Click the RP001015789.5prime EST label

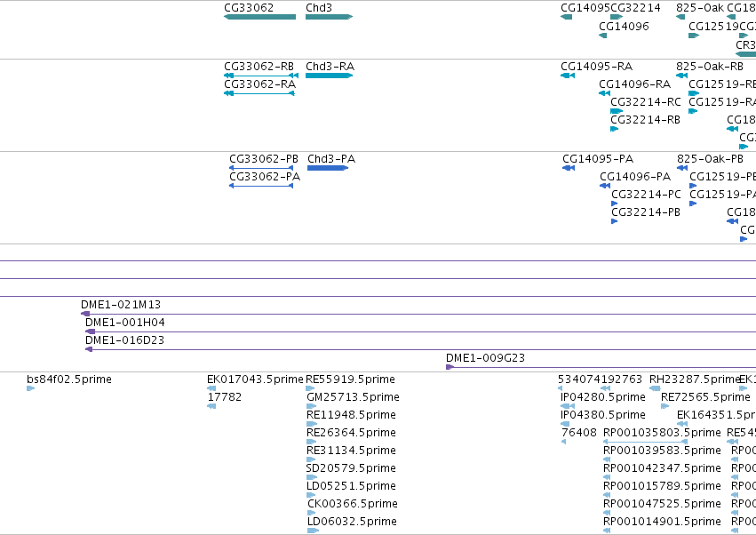point(662,486)
